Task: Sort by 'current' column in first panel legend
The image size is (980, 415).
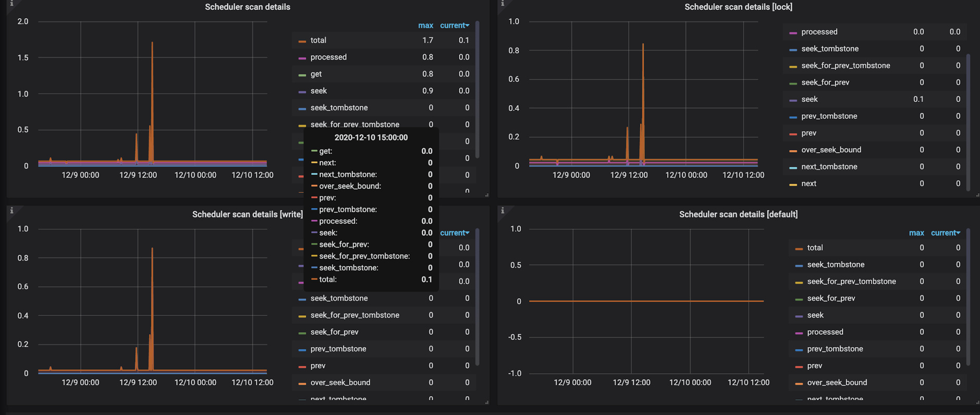Action: click(x=454, y=26)
